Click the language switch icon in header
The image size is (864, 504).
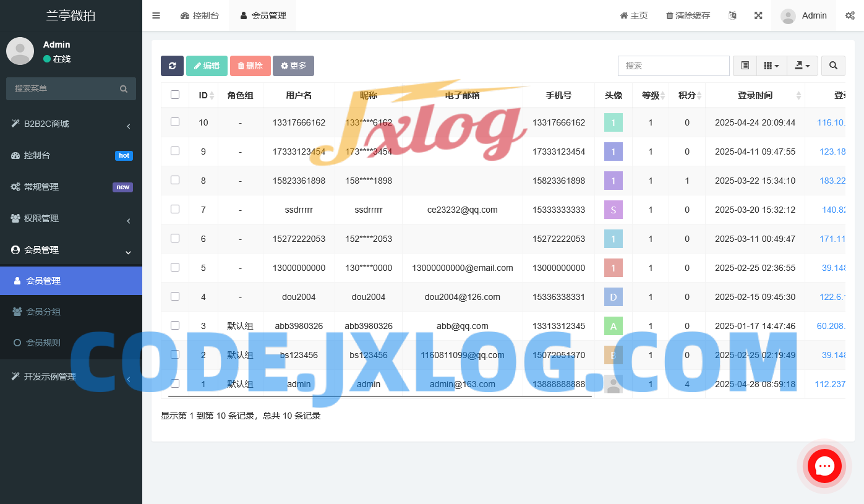(732, 15)
